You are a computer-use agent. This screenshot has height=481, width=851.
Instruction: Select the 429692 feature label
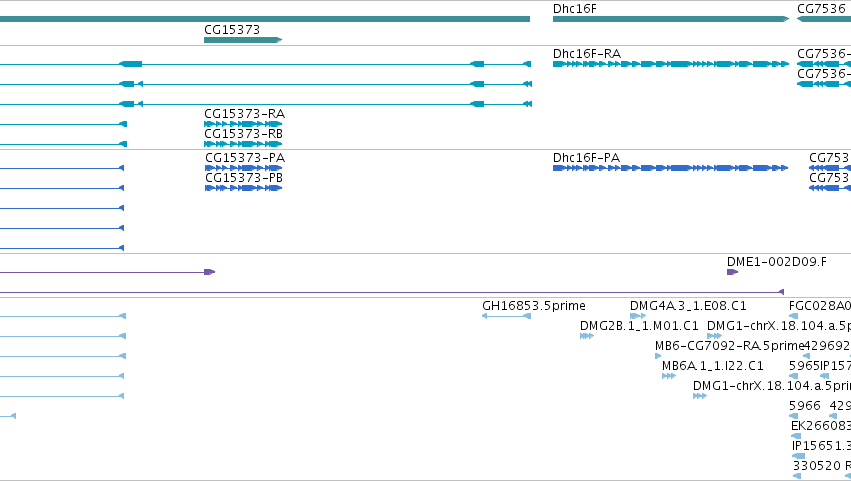pos(827,346)
